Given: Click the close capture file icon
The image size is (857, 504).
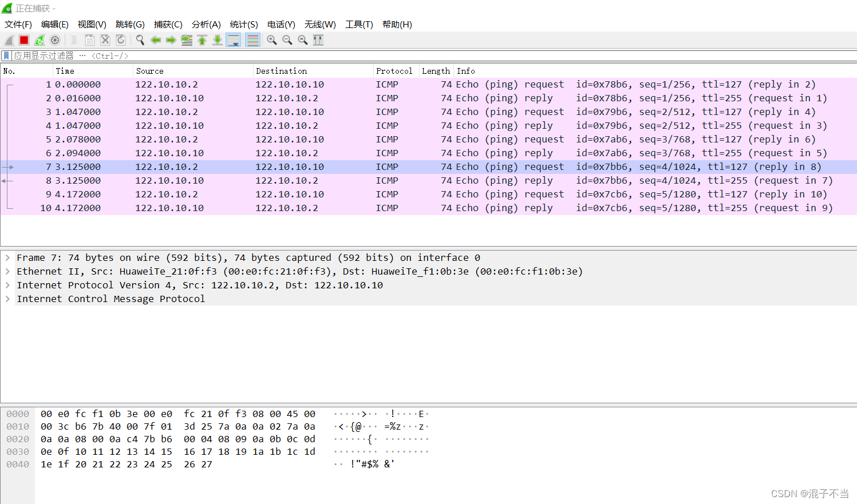Looking at the screenshot, I should (x=105, y=40).
